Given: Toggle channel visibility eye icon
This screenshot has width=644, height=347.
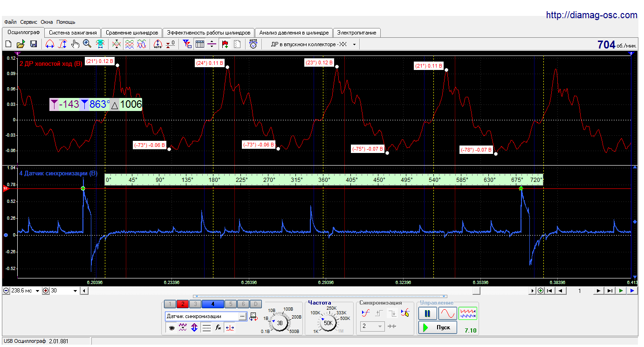Looking at the screenshot, I should click(171, 328).
